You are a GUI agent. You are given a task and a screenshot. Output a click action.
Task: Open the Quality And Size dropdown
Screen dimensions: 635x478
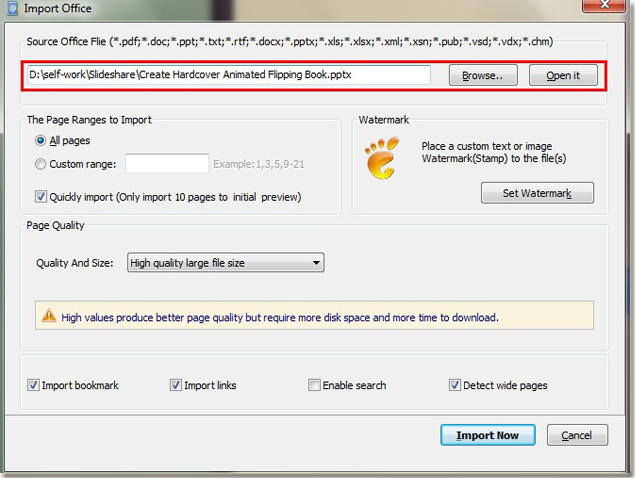point(226,263)
